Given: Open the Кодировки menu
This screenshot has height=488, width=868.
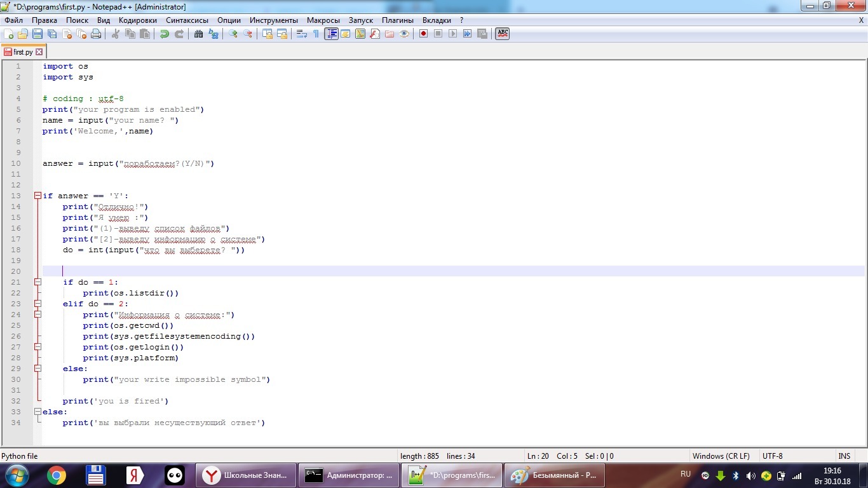Looking at the screenshot, I should click(137, 20).
